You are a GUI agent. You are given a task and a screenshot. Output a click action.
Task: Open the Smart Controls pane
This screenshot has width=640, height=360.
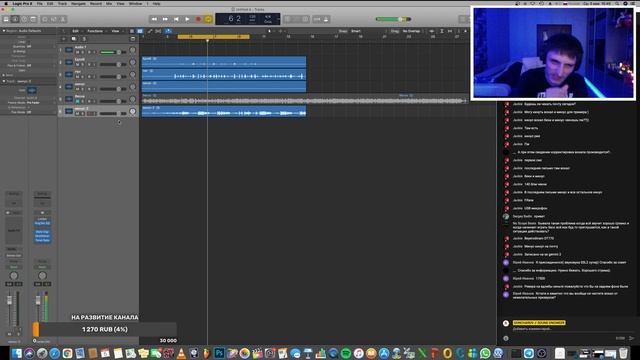45,19
